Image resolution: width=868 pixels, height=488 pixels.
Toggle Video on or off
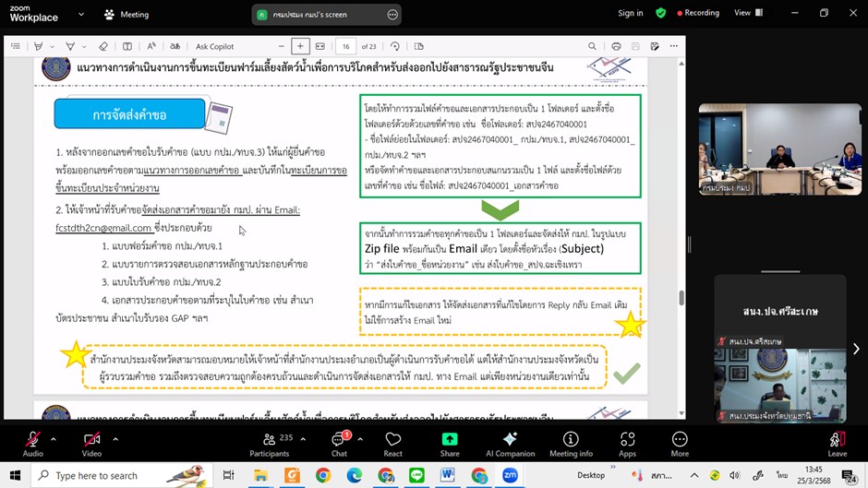tap(92, 445)
